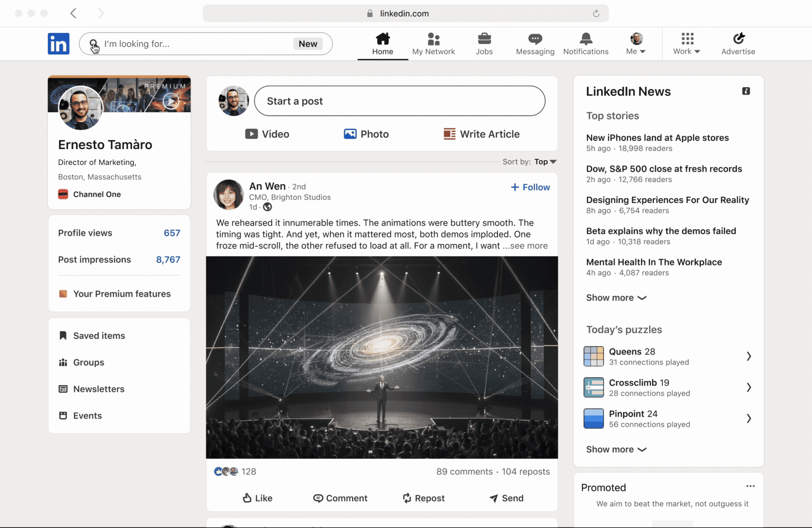
Task: Open Notifications bell icon
Action: coord(586,39)
